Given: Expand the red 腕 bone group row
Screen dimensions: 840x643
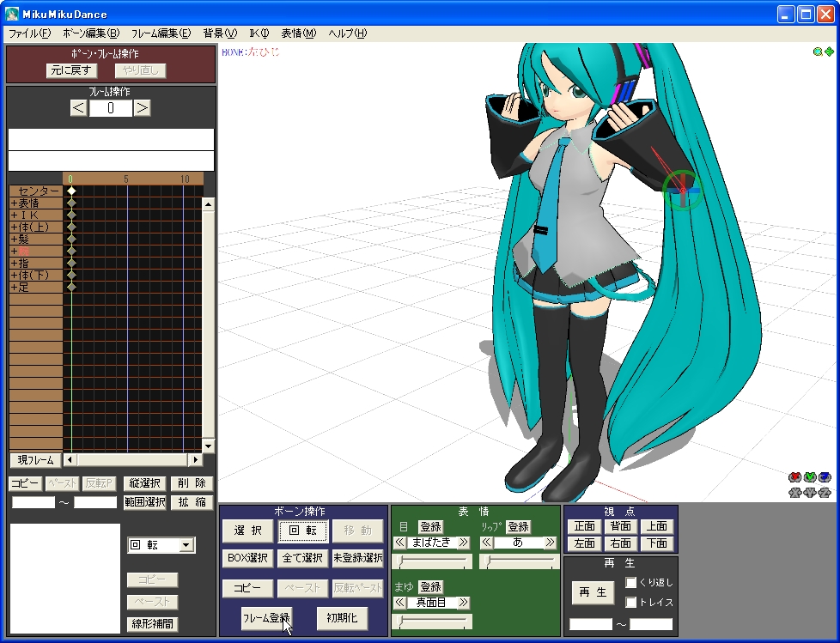Looking at the screenshot, I should pyautogui.click(x=14, y=251).
